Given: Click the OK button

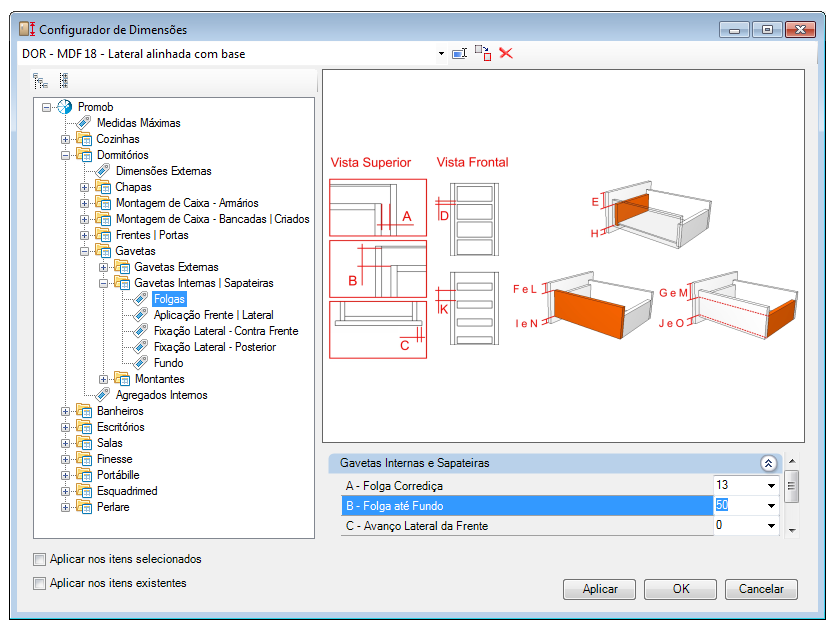Looking at the screenshot, I should 681,589.
